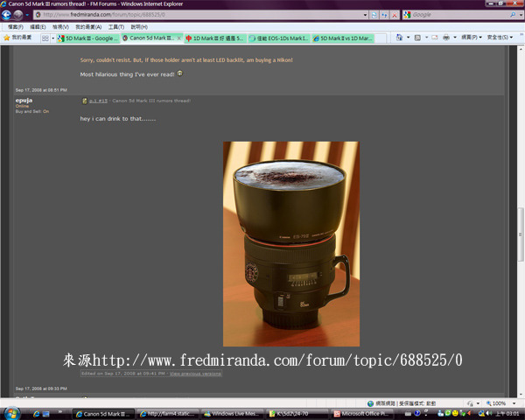Show Quick Tabs grid view
This screenshot has width=525, height=420.
click(45, 38)
